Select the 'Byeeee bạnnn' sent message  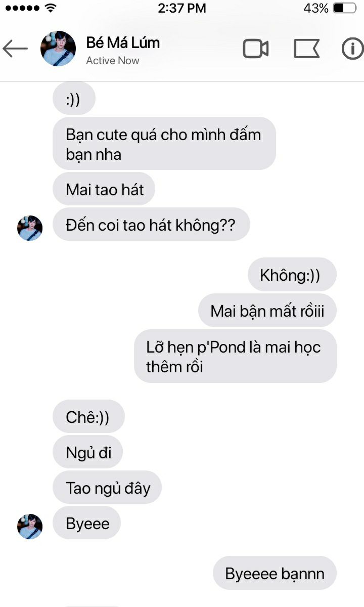(275, 573)
